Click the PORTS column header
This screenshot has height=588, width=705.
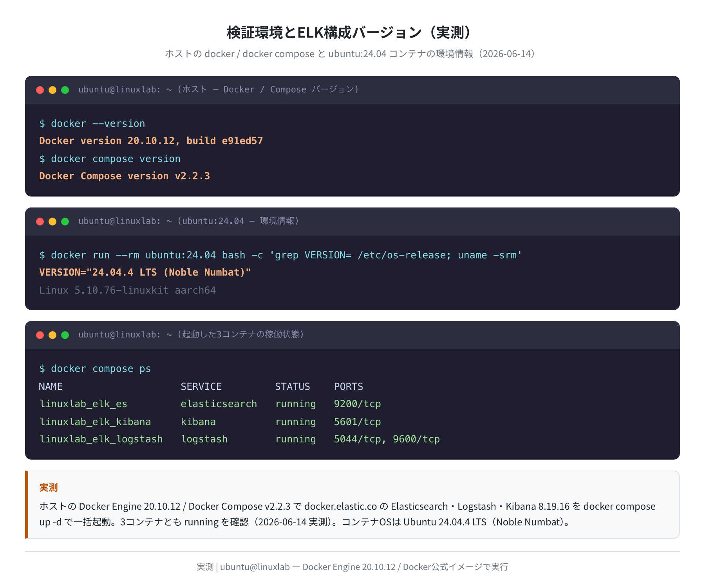click(x=348, y=387)
